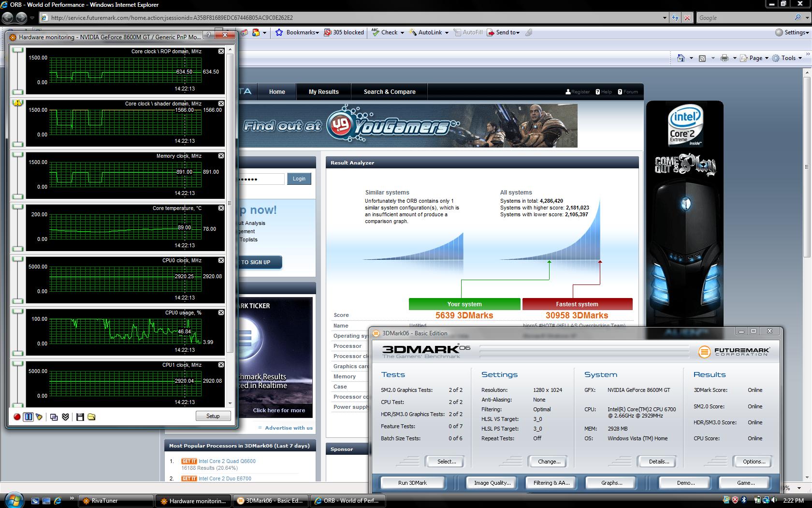Click the warning icon beside shader domain graph
The height and width of the screenshot is (508, 812).
point(18,103)
